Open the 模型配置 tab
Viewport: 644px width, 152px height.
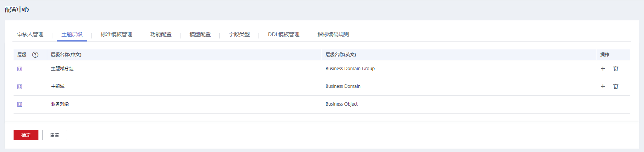point(200,34)
